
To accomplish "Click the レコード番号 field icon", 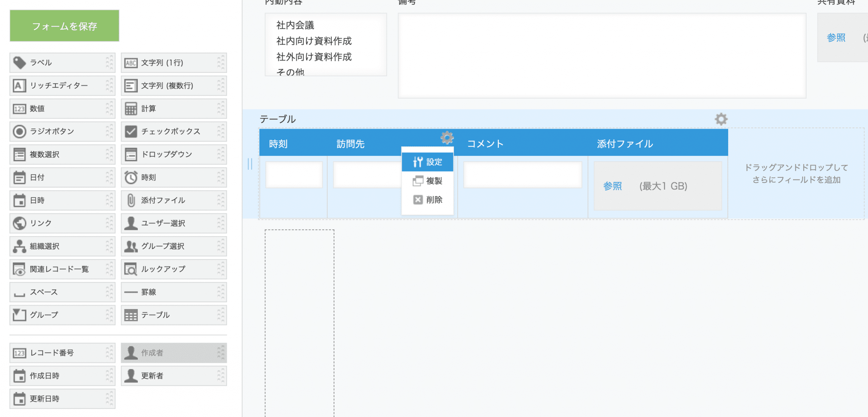I will point(19,353).
